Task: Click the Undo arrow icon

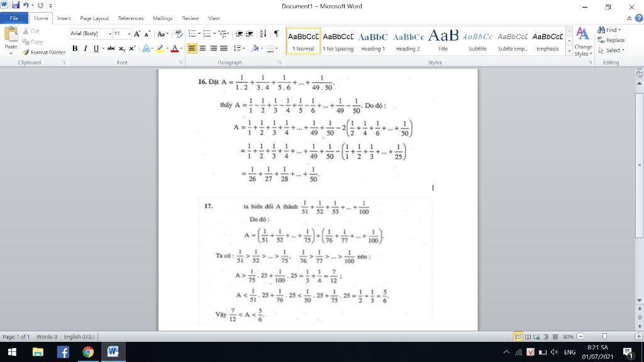Action: [x=26, y=5]
